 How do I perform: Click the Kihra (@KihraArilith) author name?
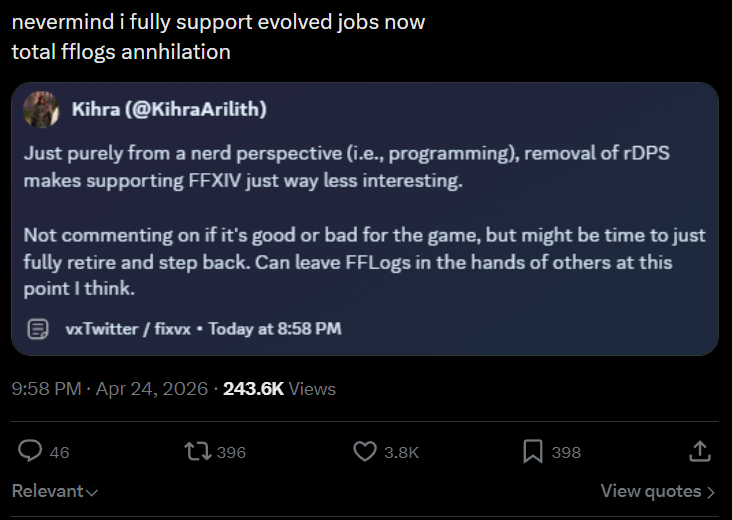tap(169, 108)
